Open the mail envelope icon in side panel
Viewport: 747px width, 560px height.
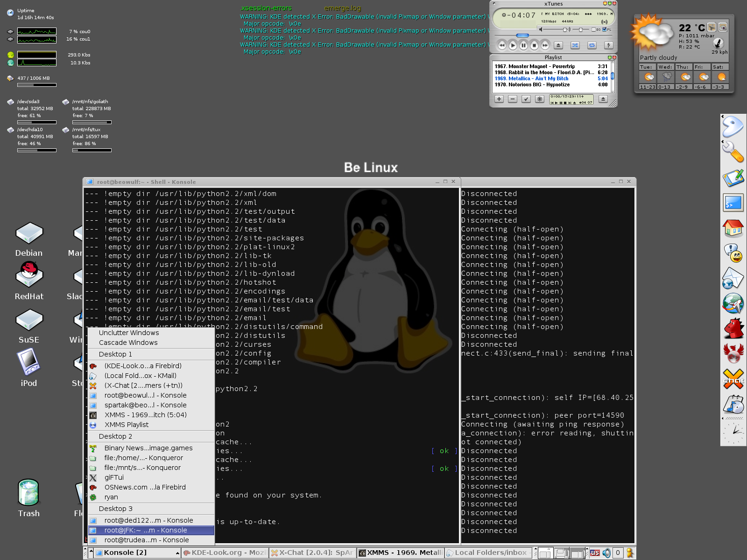(x=733, y=278)
